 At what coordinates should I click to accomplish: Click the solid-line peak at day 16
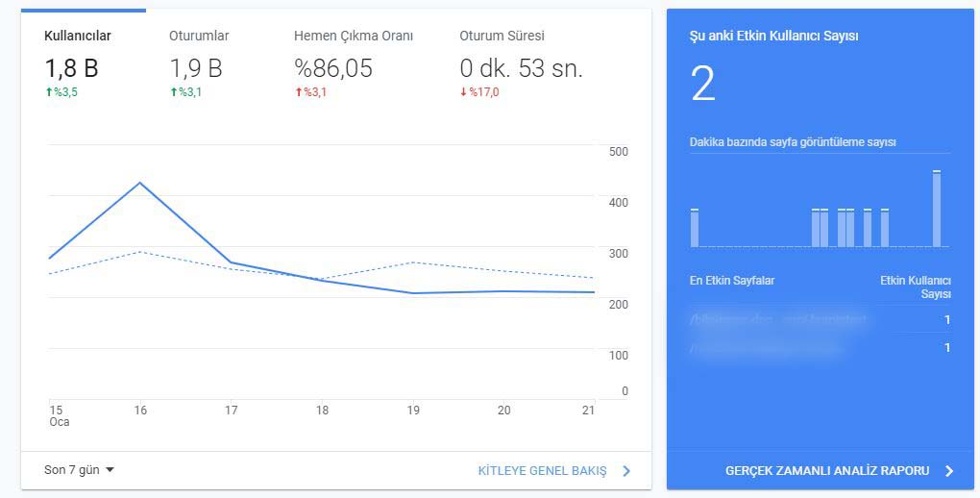click(x=140, y=183)
